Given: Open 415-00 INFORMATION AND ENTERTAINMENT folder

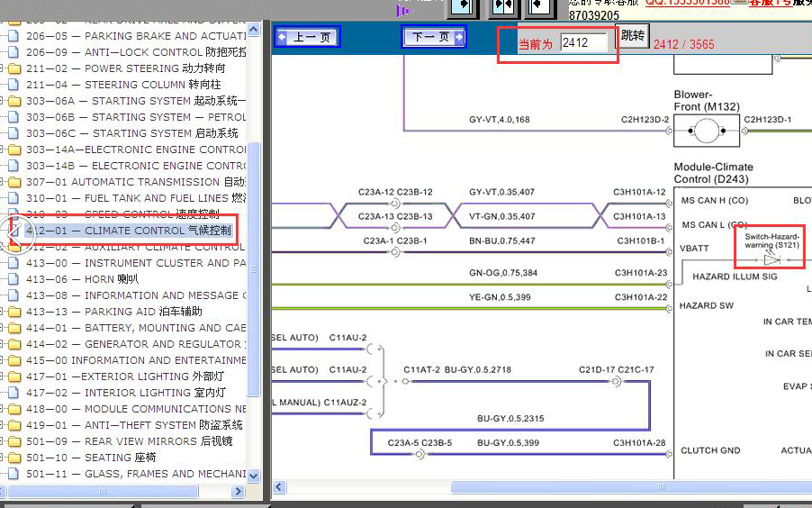Looking at the screenshot, I should point(136,360).
